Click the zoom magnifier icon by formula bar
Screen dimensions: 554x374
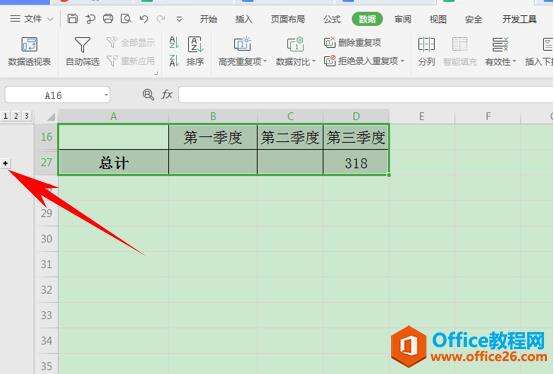tap(148, 95)
